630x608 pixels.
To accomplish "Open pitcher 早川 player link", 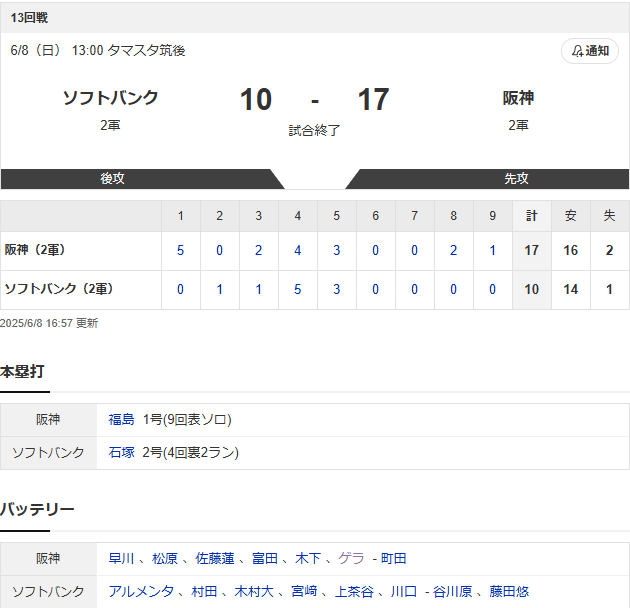I will tap(121, 559).
